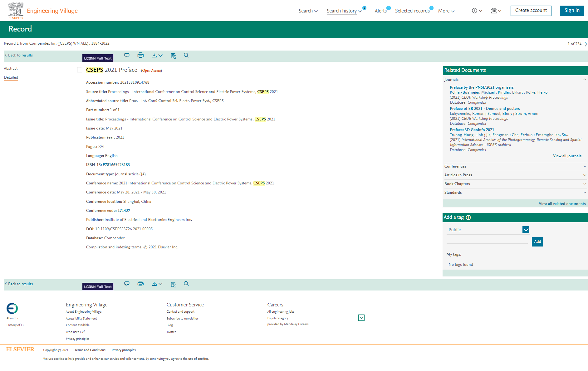Viewport: 588px width, 371px height.
Task: Open the help question mark menu
Action: (477, 11)
